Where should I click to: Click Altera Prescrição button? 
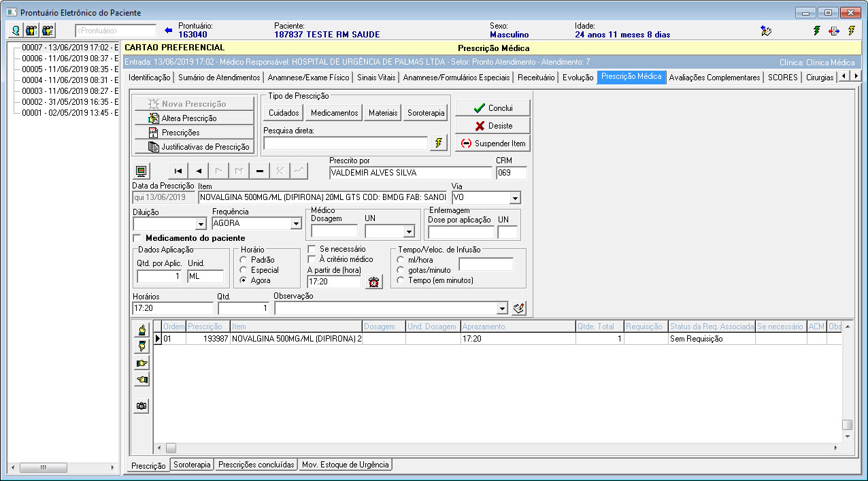(x=195, y=118)
